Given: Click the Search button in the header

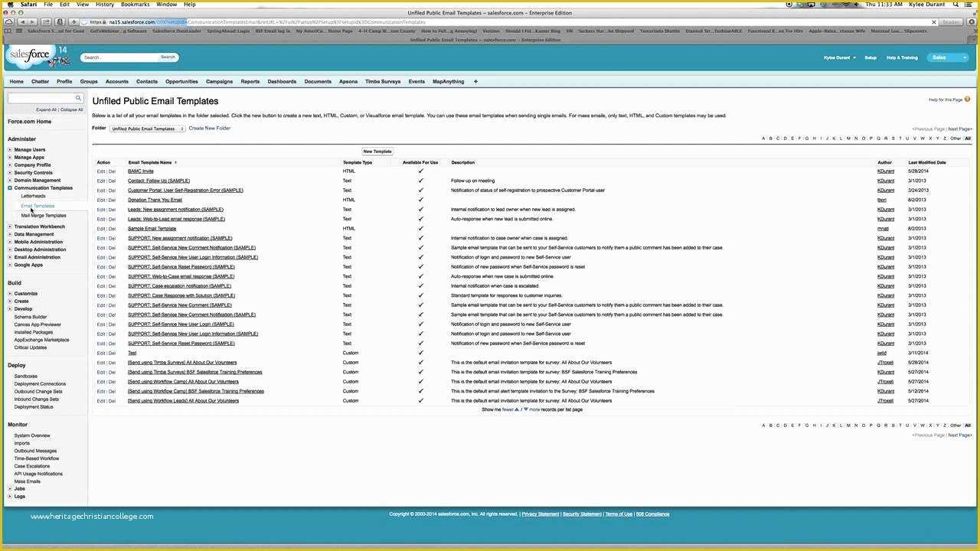Looking at the screenshot, I should pyautogui.click(x=168, y=57).
